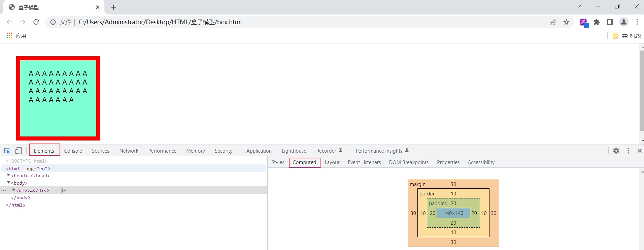Open the browser extensions puzzle icon
The image size is (644, 250).
[597, 22]
